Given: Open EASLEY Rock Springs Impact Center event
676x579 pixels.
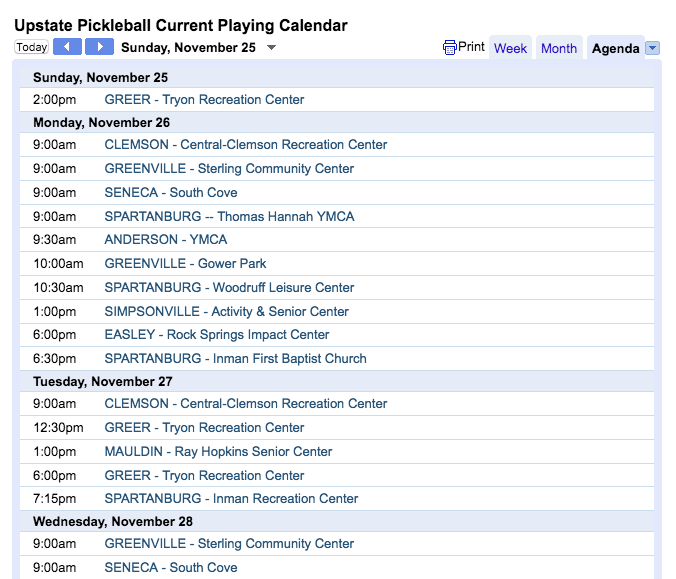Looking at the screenshot, I should pos(217,335).
